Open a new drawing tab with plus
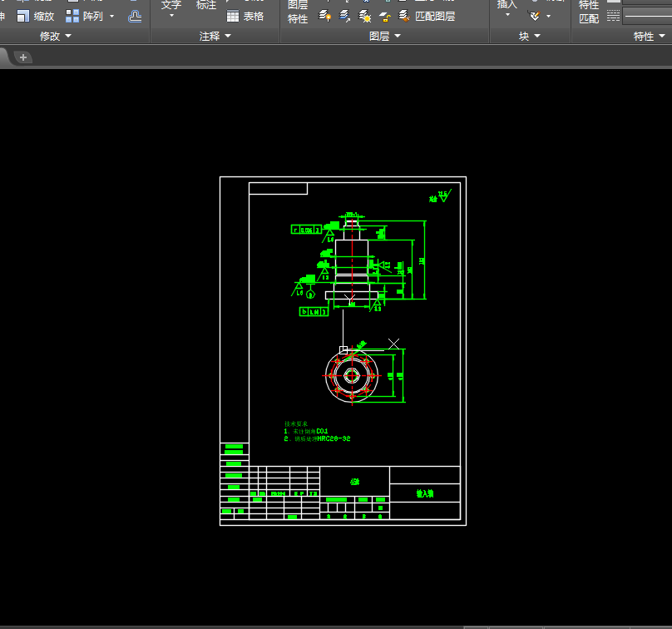The width and height of the screenshot is (672, 629). click(23, 57)
